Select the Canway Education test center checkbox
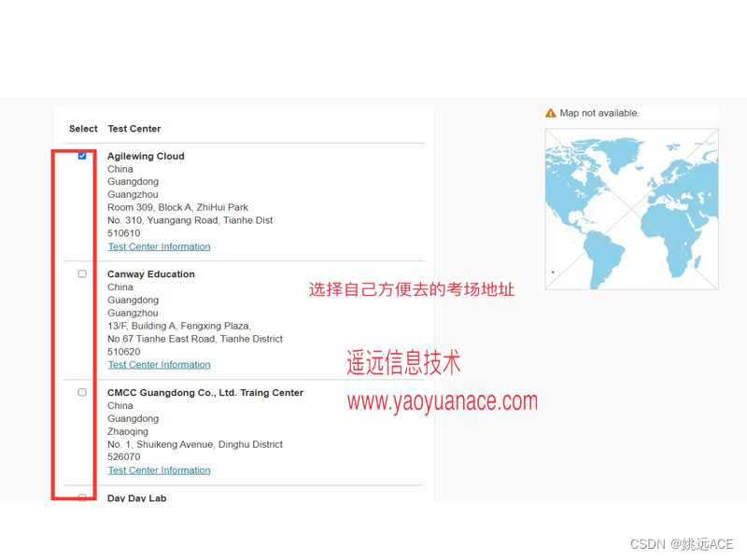This screenshot has width=747, height=560. [82, 273]
